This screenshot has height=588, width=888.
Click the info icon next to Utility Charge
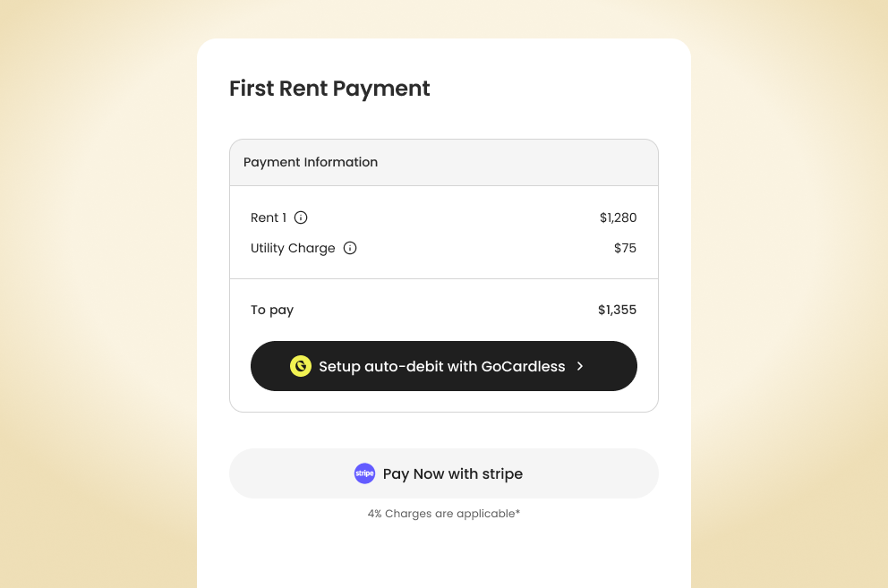pos(350,248)
